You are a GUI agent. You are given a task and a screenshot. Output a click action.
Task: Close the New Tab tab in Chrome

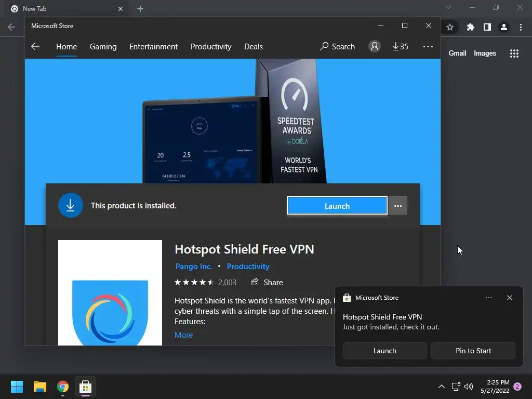pos(121,9)
